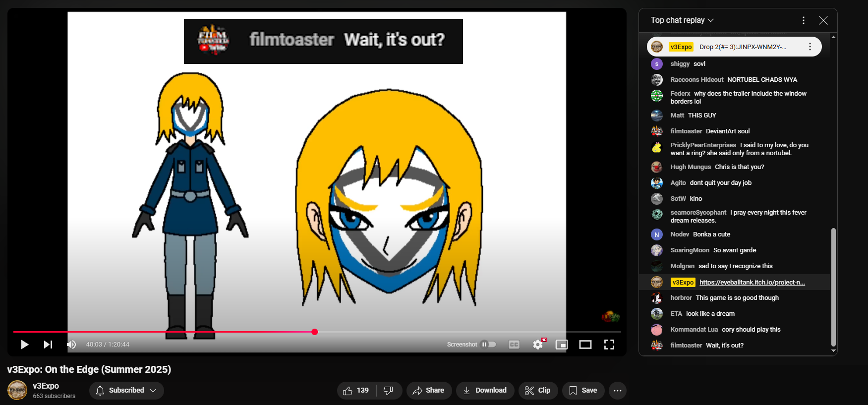
Task: Share the video
Action: click(x=429, y=391)
